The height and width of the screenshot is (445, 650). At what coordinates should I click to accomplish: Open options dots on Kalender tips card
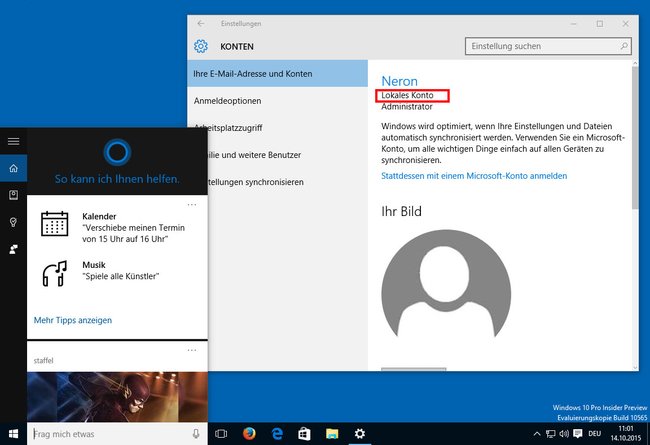(x=192, y=204)
